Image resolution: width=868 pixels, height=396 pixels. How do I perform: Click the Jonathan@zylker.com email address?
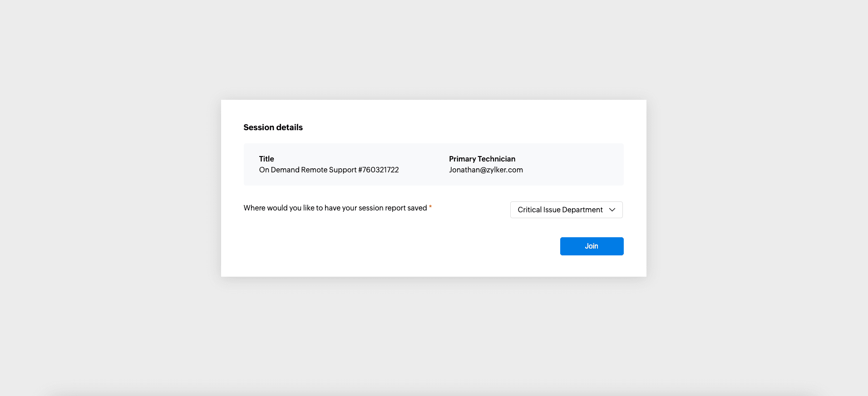[486, 170]
